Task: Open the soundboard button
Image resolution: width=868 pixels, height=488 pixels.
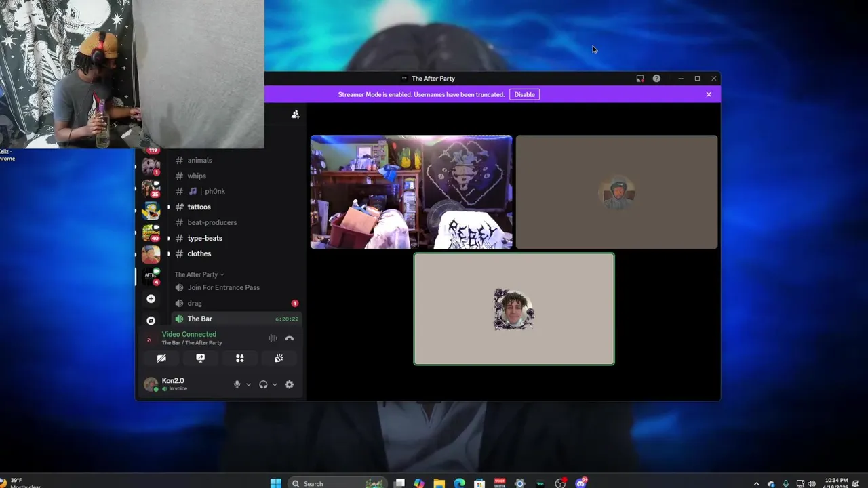Action: [x=279, y=358]
